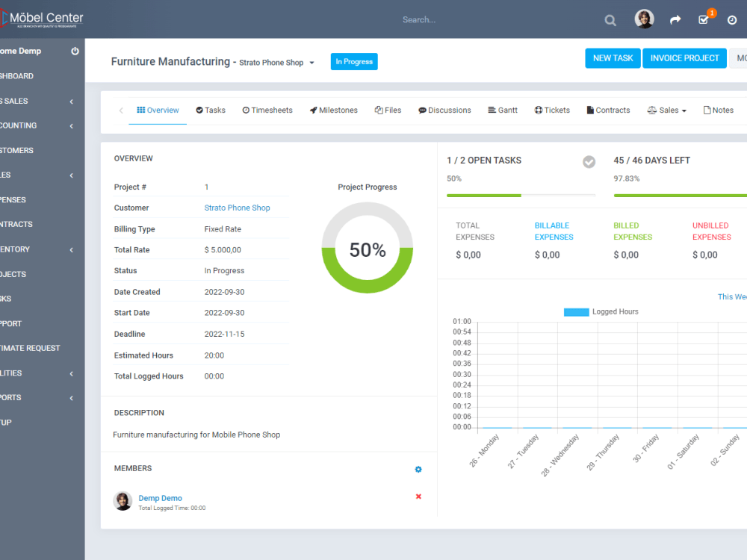This screenshot has width=747, height=560.
Task: Select the Overview tab
Action: 158,110
